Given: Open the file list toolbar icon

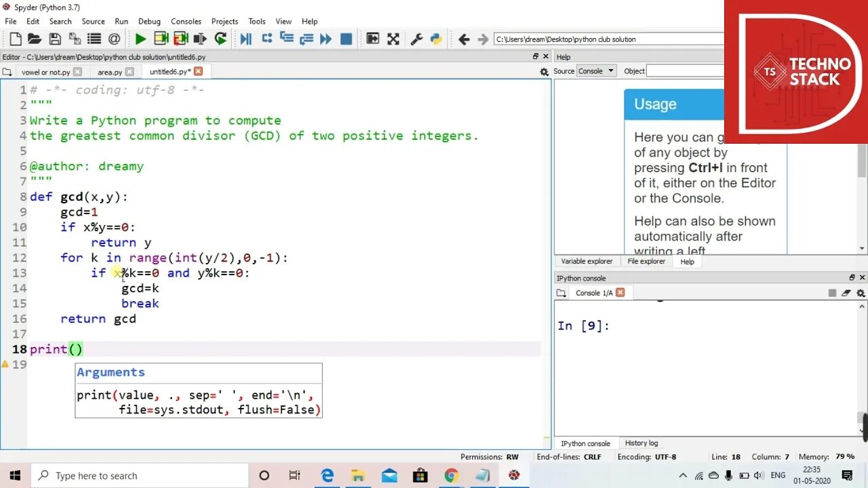Looking at the screenshot, I should 94,39.
